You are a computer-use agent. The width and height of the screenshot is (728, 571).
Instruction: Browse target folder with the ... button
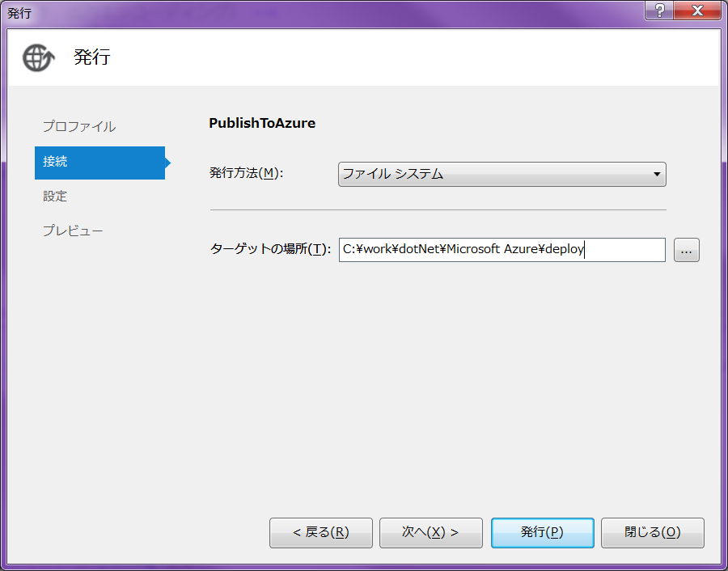686,250
